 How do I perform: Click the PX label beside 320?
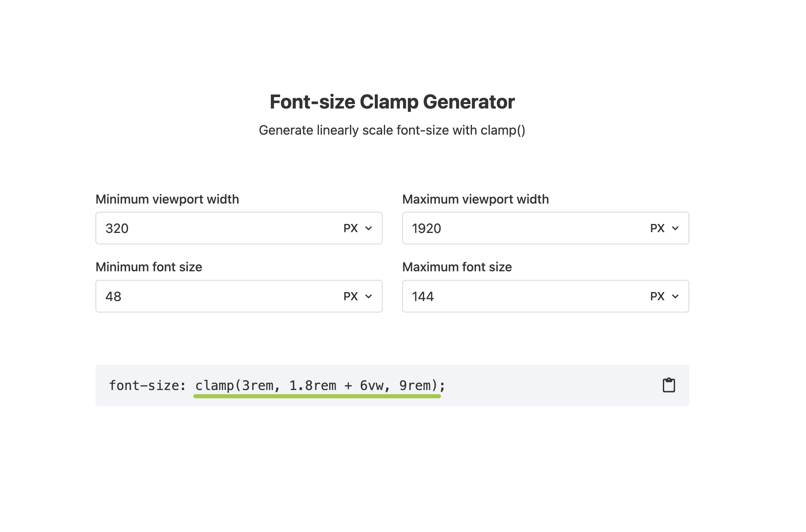[x=350, y=228]
